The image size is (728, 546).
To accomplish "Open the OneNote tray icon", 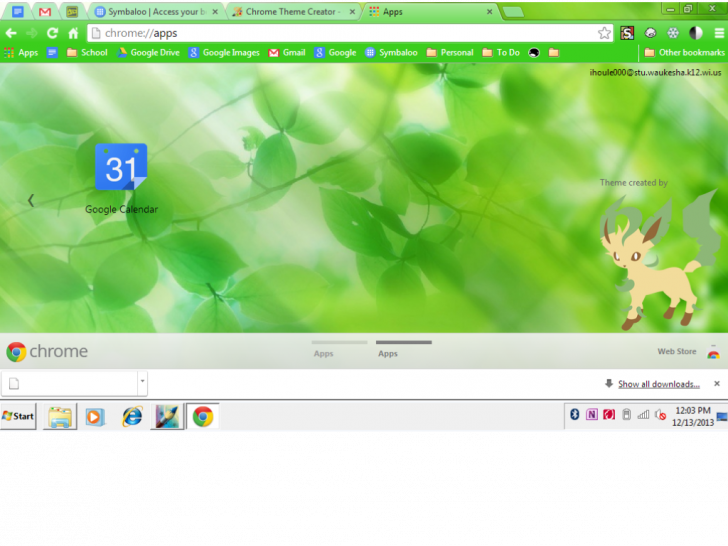I will [x=592, y=414].
